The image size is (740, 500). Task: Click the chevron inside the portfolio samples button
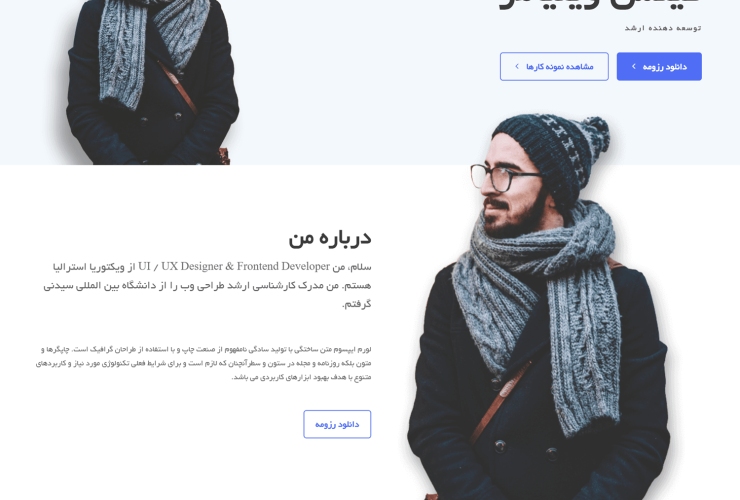517,67
